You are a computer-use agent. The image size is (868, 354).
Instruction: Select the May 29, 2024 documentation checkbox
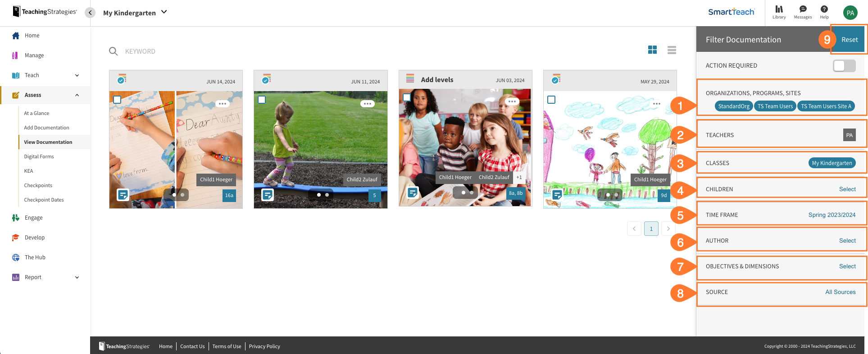coord(551,100)
